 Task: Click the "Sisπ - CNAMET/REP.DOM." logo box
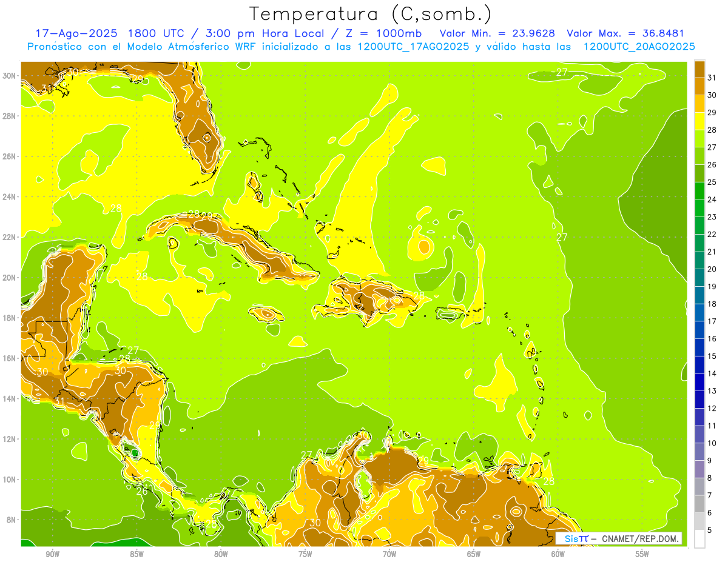[x=619, y=538]
